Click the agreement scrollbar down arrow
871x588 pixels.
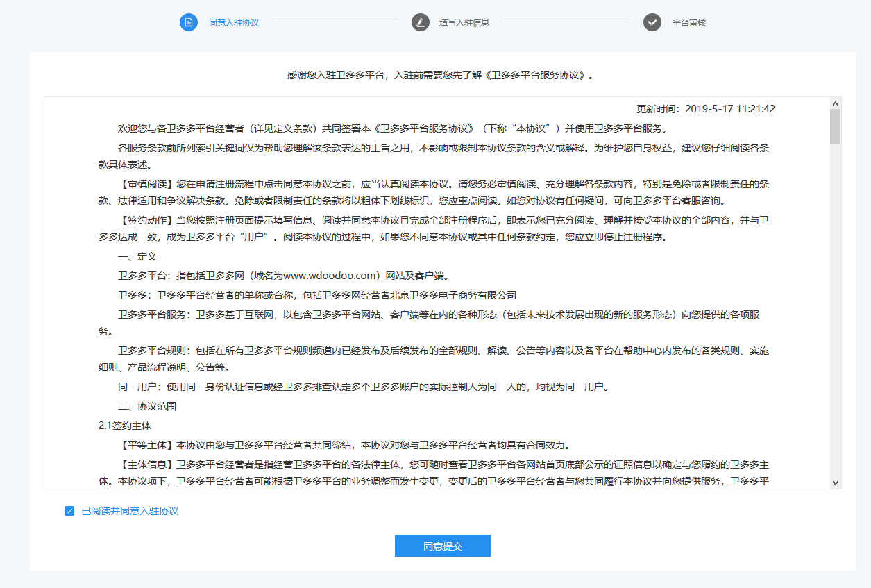point(835,482)
